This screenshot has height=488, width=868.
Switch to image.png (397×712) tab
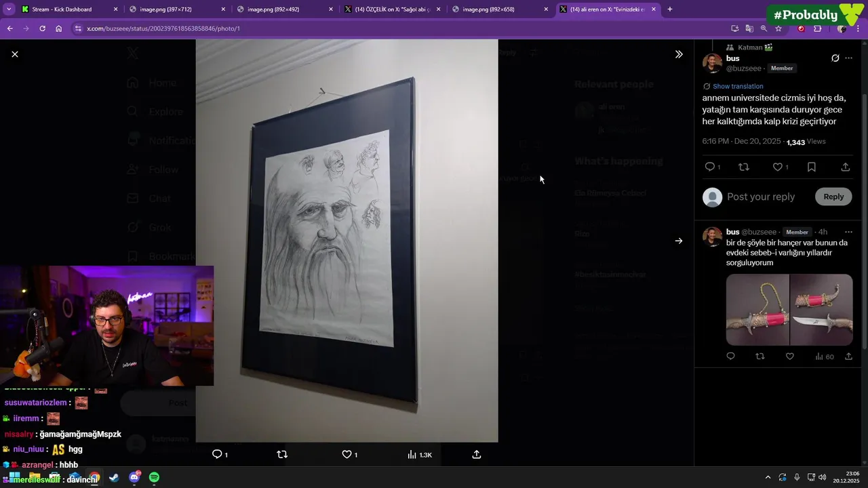tap(165, 9)
